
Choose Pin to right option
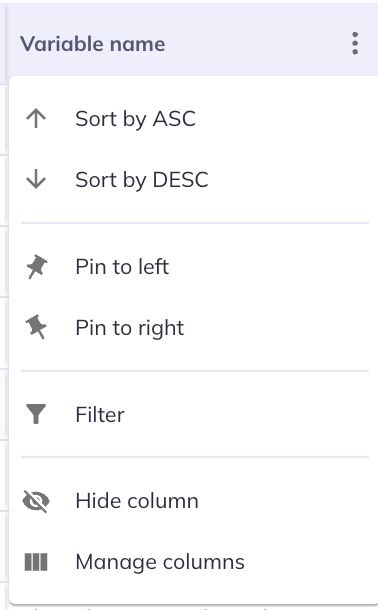194,328
